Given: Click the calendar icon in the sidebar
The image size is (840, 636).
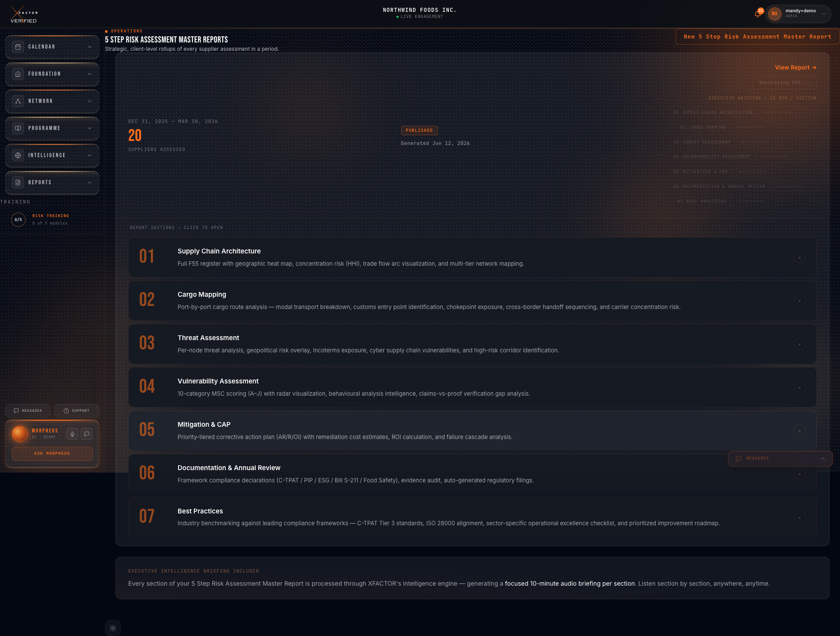Looking at the screenshot, I should tap(18, 47).
